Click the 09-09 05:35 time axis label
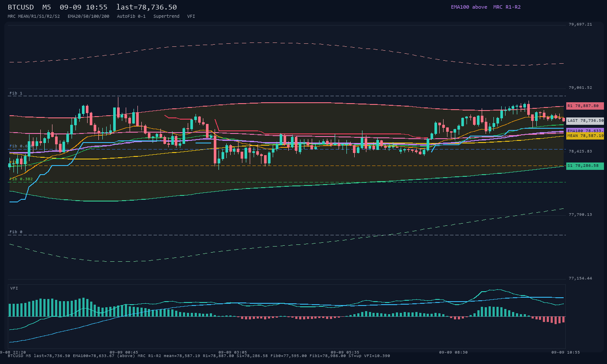The image size is (607, 364). (x=345, y=352)
